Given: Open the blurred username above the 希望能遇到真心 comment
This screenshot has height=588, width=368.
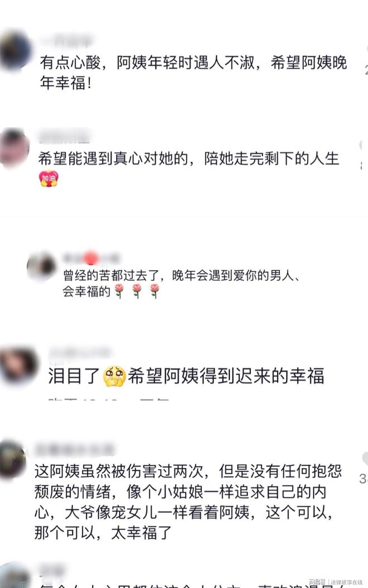Looking at the screenshot, I should click(x=65, y=136).
